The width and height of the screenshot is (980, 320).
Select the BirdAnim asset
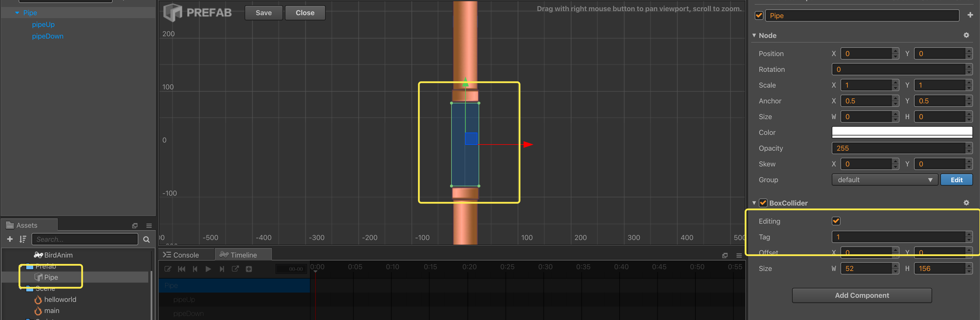click(58, 255)
